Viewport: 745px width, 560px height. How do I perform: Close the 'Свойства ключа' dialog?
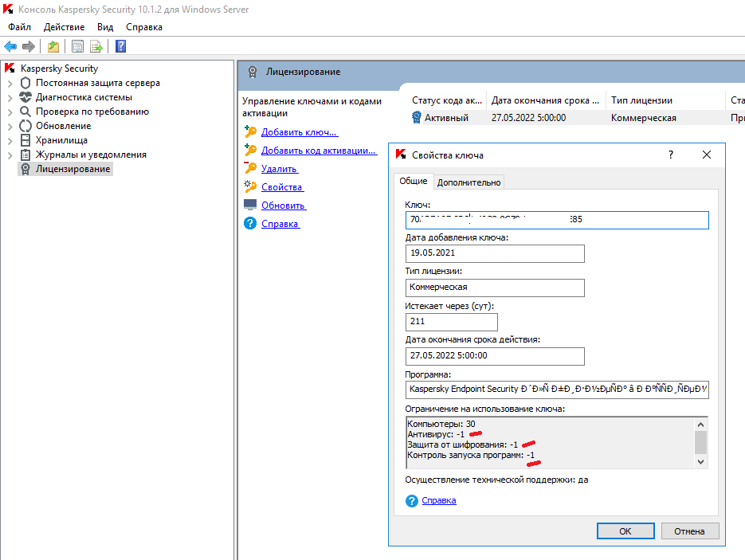click(707, 155)
